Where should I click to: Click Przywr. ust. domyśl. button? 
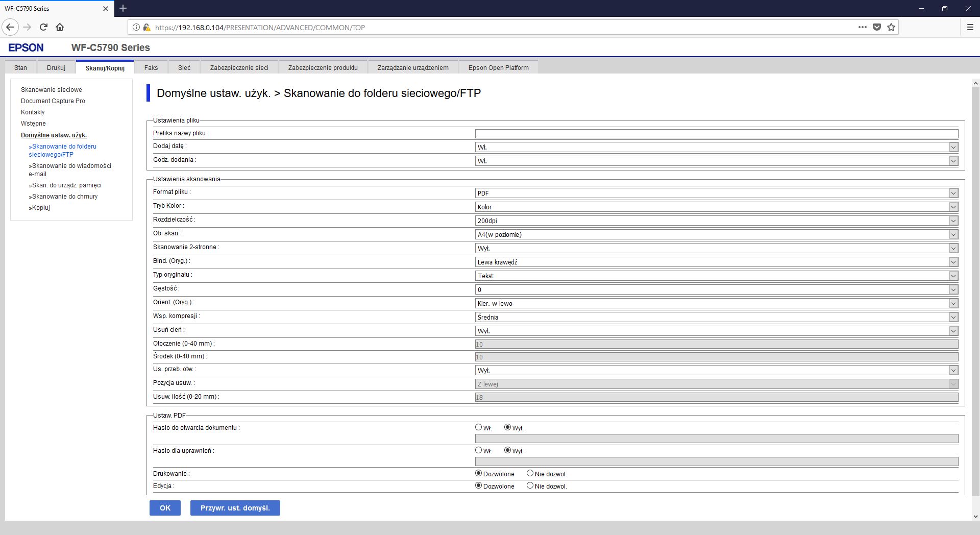(x=235, y=508)
